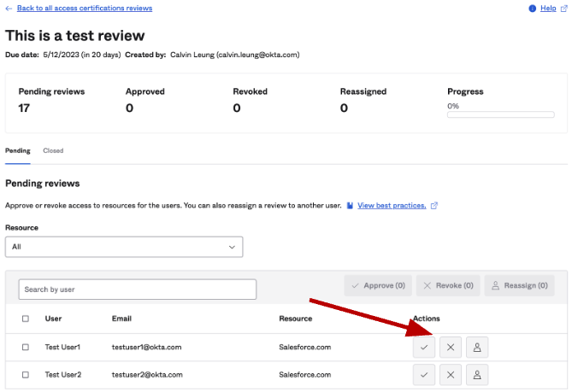The width and height of the screenshot is (572, 392).
Task: Click the revoke X icon for Test User2
Action: (451, 374)
